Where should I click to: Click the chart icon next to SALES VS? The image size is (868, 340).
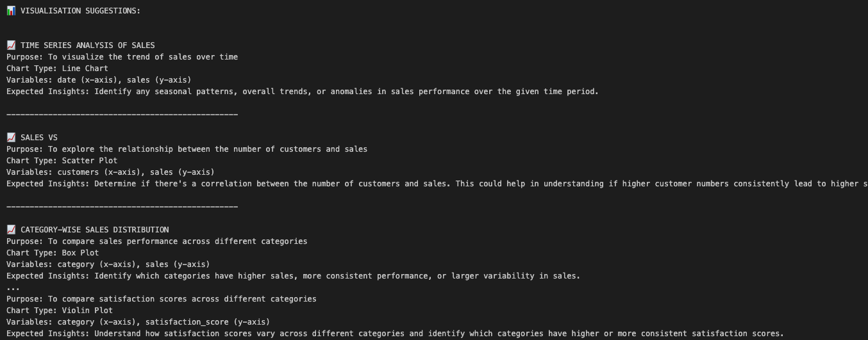pos(11,138)
